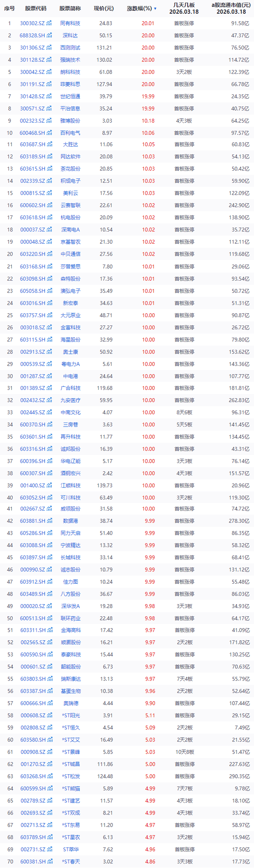Click stock code link 000908.SZ
The image size is (254, 868).
pyautogui.click(x=32, y=752)
